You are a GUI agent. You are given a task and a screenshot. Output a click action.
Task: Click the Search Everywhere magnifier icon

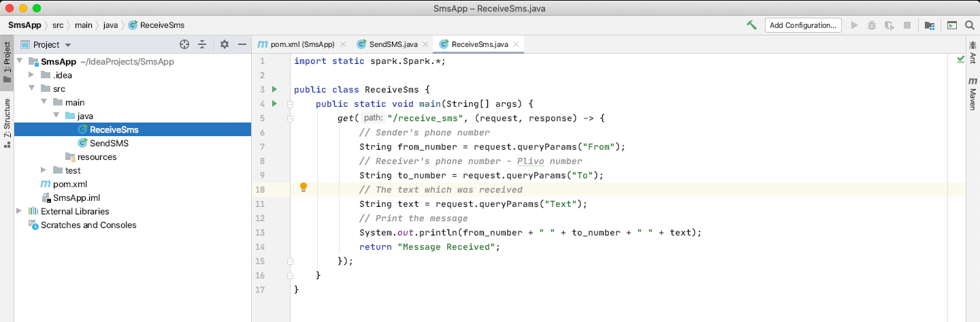click(970, 25)
